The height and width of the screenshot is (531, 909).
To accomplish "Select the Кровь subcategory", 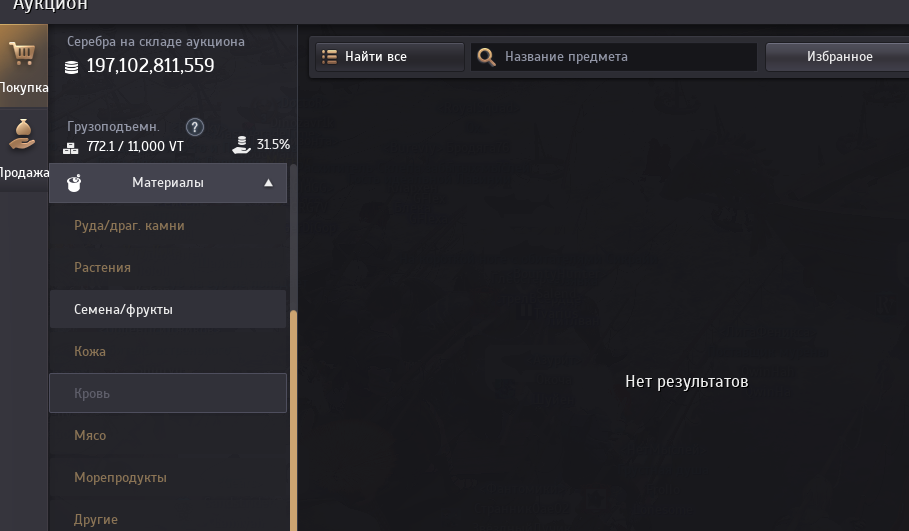I will (x=92, y=394).
